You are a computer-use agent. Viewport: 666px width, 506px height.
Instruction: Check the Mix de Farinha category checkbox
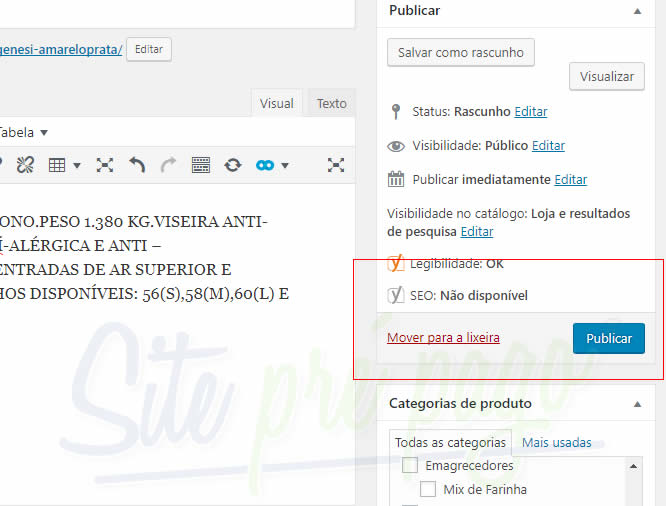click(x=428, y=490)
